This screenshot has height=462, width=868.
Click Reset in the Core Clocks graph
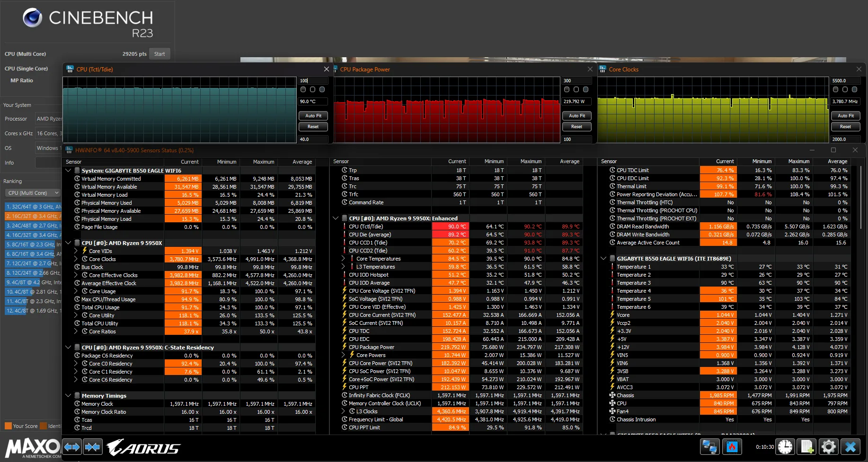click(x=846, y=127)
